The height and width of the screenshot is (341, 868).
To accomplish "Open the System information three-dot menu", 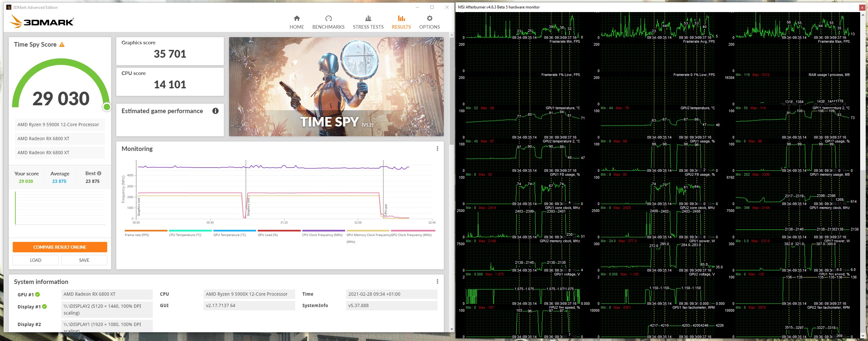I will click(x=437, y=282).
